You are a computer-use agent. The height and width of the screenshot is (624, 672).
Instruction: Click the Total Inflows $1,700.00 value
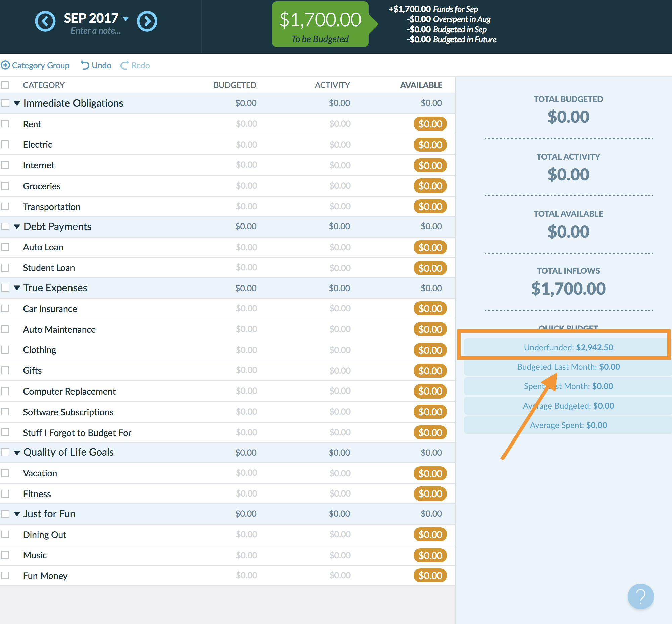tap(568, 289)
